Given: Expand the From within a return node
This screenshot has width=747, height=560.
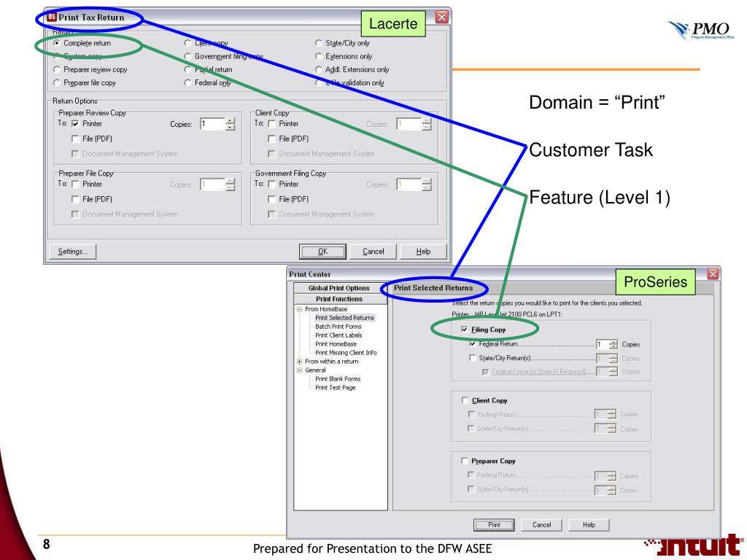Looking at the screenshot, I should [300, 362].
